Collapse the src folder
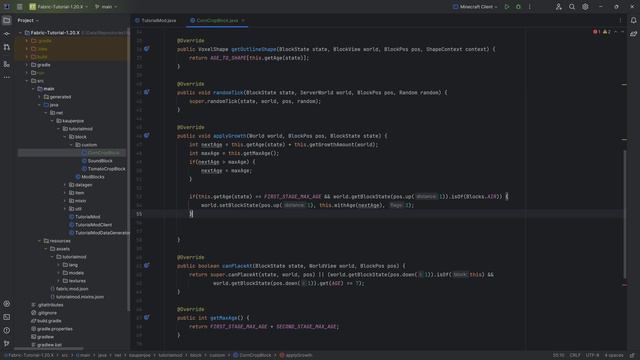The width and height of the screenshot is (640, 360). click(27, 81)
